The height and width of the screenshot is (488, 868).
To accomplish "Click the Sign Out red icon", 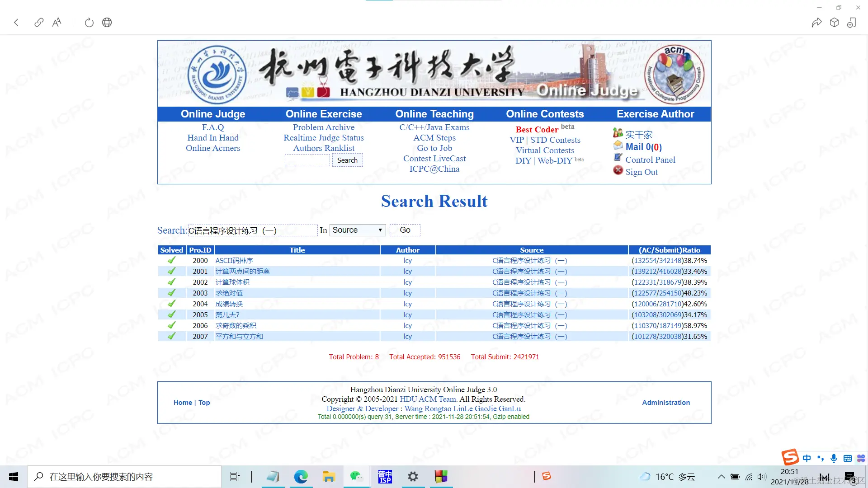I will pos(618,170).
